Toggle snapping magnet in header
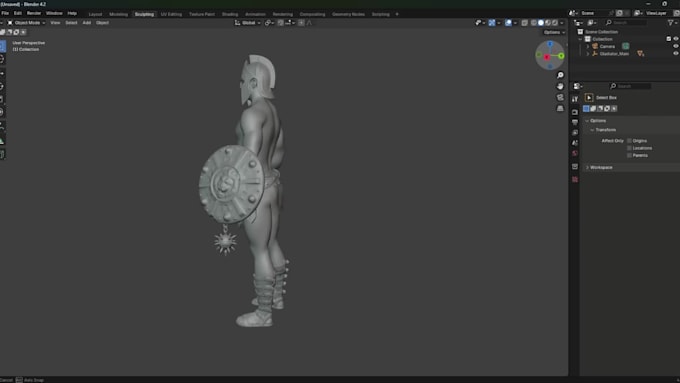 (281, 23)
